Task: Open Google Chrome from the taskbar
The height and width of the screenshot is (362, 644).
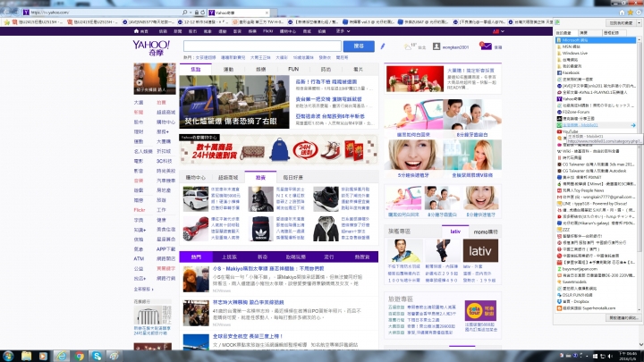Action: point(80,356)
